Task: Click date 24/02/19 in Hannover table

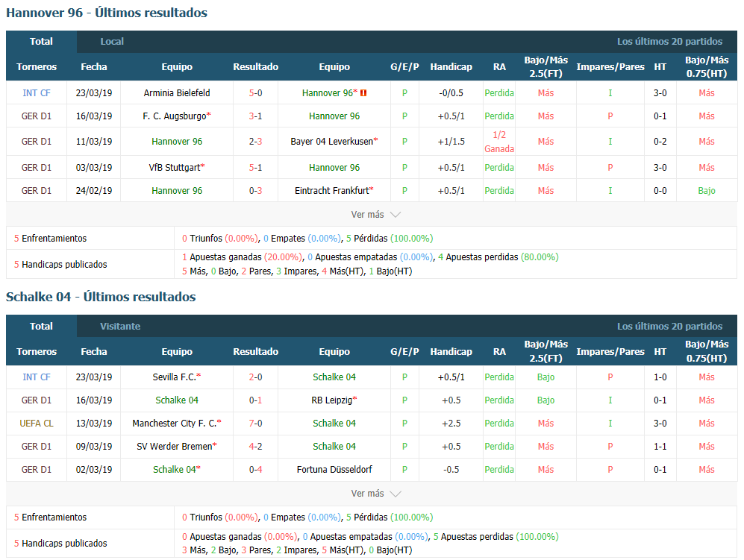Action: [94, 191]
